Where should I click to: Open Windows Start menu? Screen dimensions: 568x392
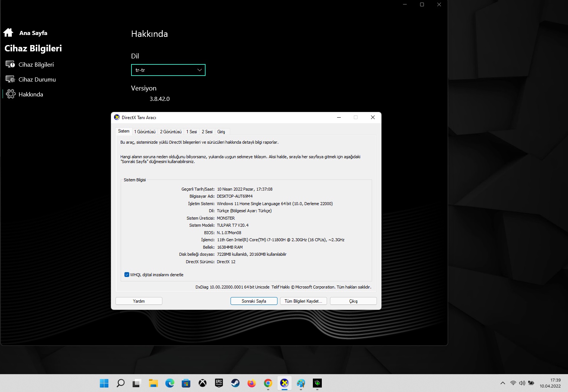pos(104,383)
